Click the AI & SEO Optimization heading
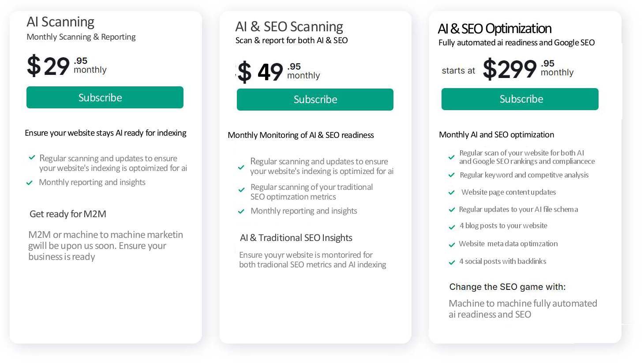 pyautogui.click(x=494, y=29)
